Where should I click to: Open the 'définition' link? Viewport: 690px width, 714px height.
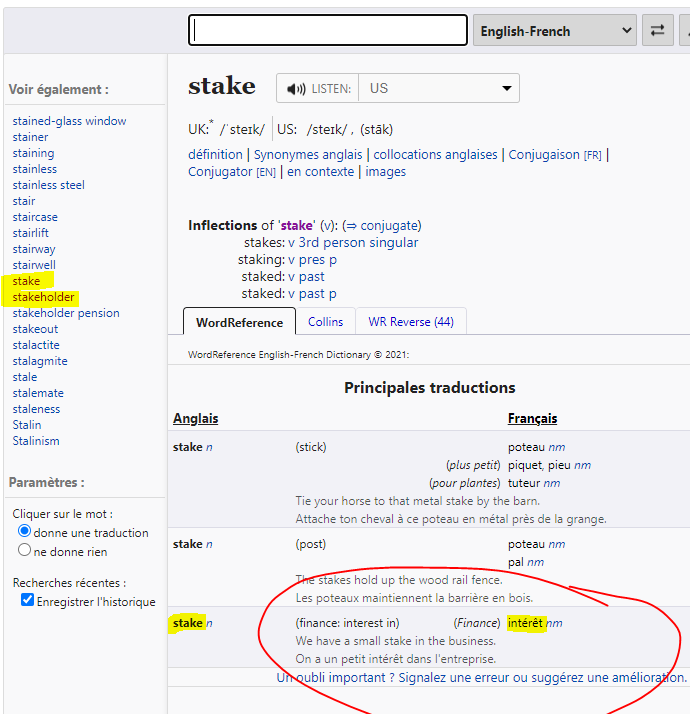[215, 154]
